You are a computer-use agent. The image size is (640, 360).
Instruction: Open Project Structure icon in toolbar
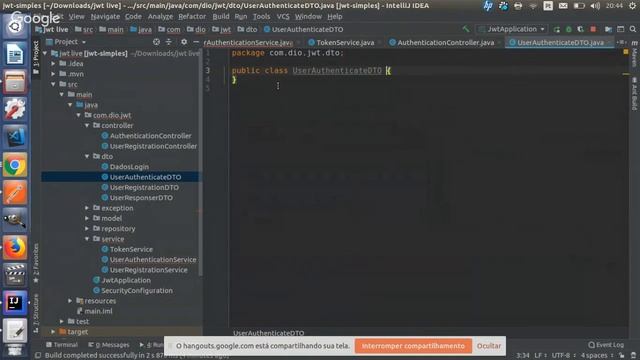click(x=608, y=29)
